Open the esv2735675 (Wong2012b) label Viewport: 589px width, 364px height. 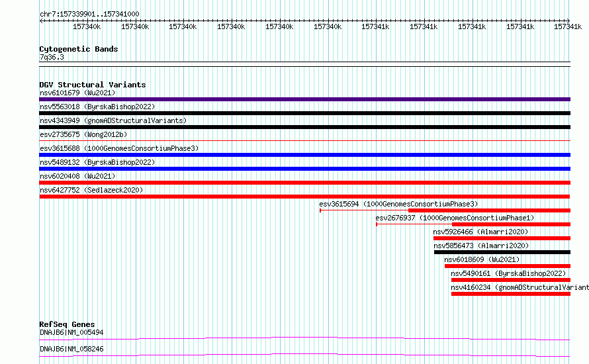tap(83, 134)
